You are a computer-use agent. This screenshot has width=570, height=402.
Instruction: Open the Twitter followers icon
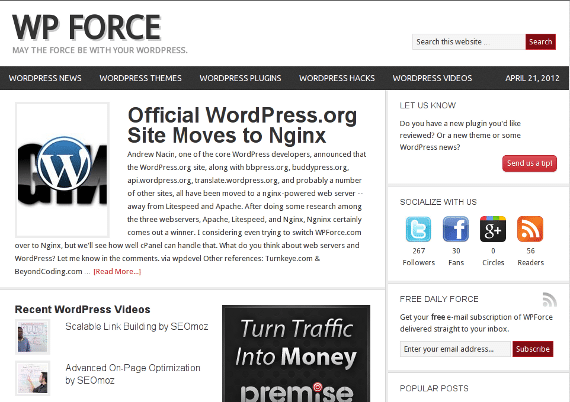[x=418, y=229]
